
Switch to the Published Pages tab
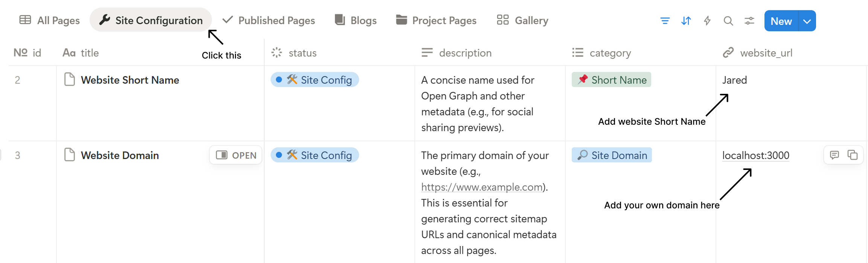[x=269, y=20]
